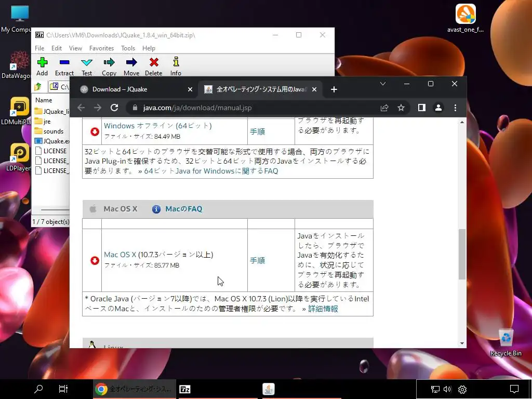Click MacのFAQ link
Viewport: 532px width, 399px height.
184,209
